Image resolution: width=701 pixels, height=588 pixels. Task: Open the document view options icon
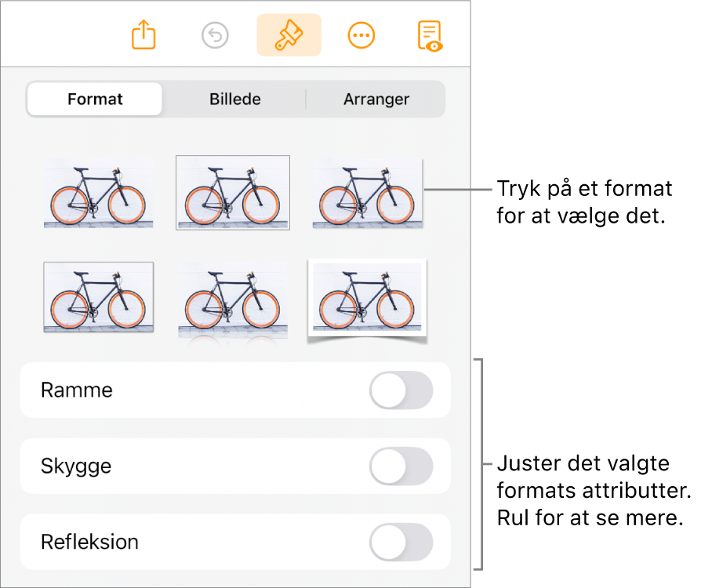click(x=430, y=35)
